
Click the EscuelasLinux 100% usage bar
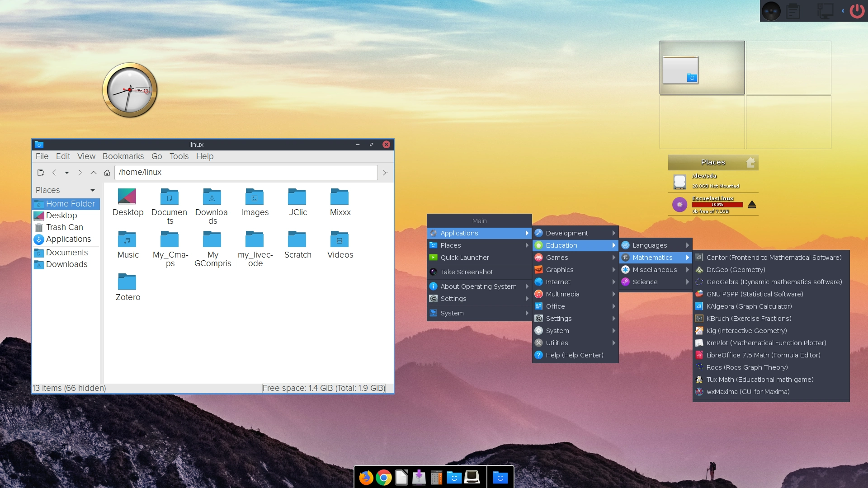tap(718, 204)
